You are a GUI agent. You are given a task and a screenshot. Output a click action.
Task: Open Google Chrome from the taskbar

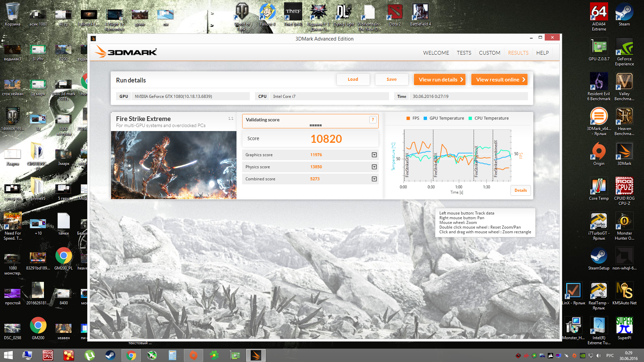coord(131,355)
